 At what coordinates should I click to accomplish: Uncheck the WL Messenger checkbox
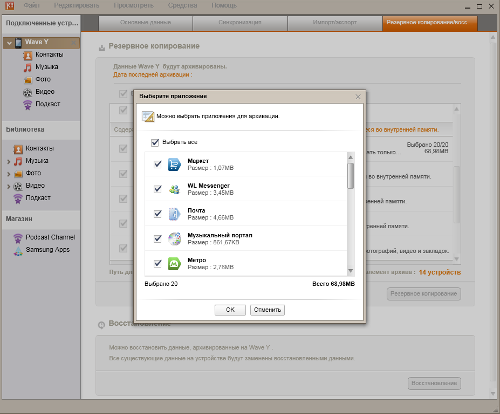pyautogui.click(x=158, y=189)
